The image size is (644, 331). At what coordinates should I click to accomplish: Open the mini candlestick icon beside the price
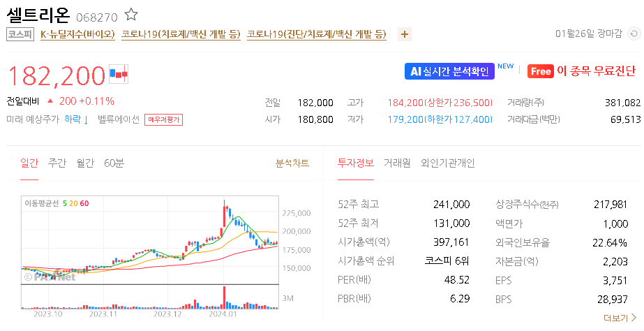point(119,74)
